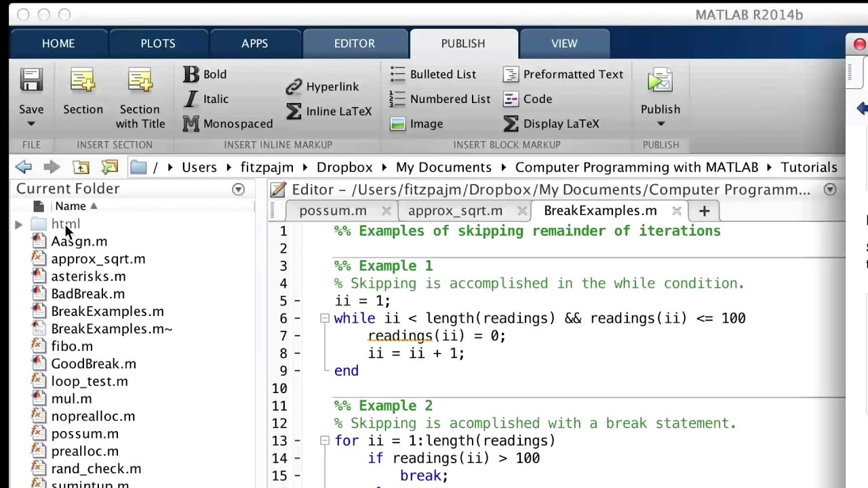Insert a new Section
This screenshot has width=868, height=488.
tap(83, 91)
